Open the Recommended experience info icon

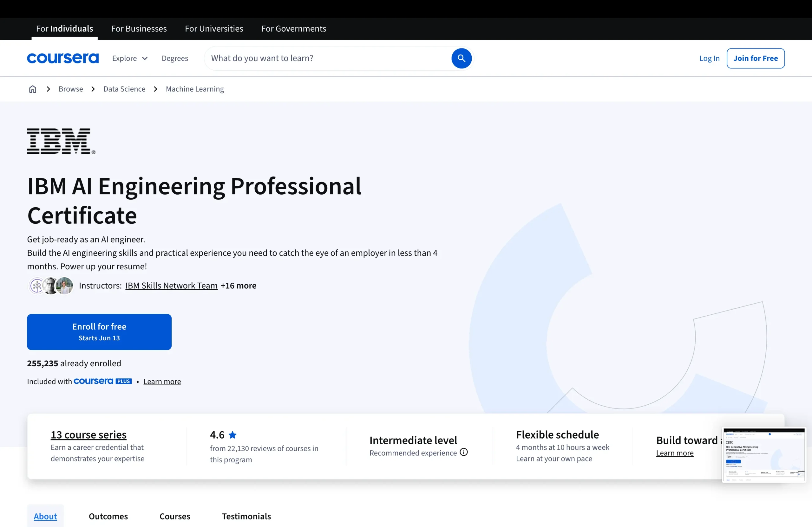(x=464, y=452)
